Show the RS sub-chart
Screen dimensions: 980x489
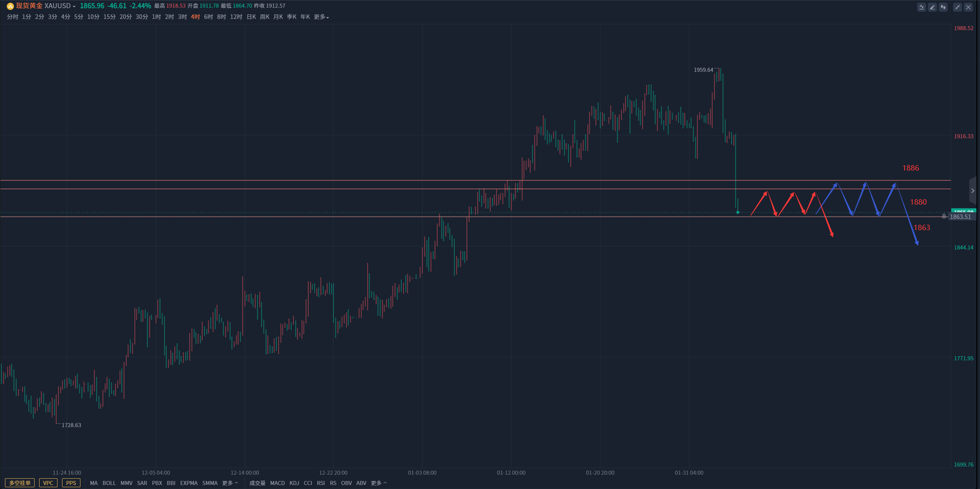333,483
